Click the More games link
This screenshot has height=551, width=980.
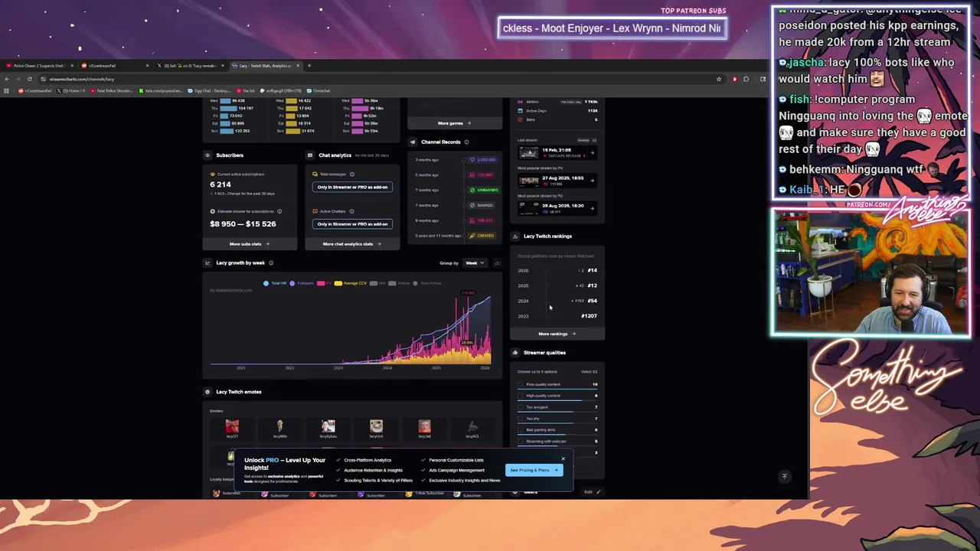pos(454,123)
